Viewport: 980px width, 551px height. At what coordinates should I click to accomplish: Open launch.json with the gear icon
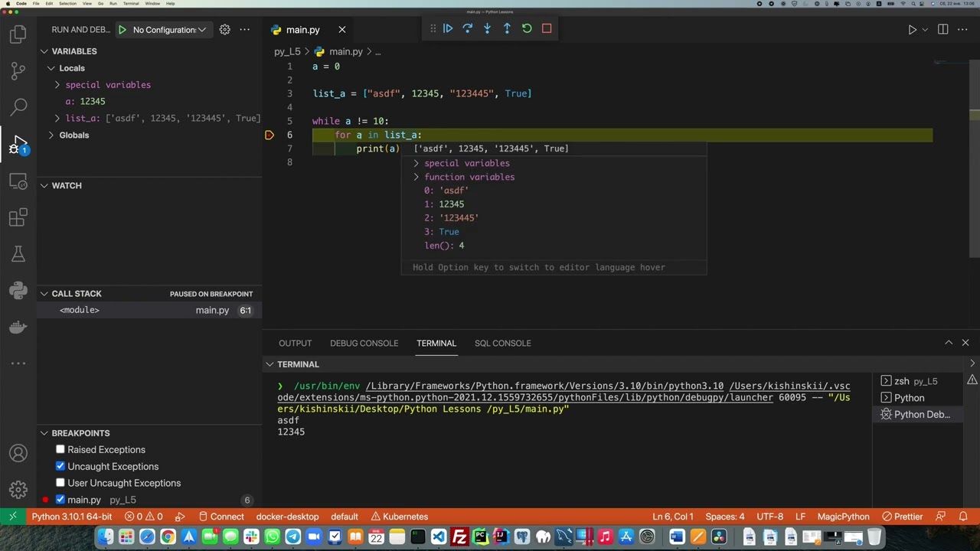point(224,30)
